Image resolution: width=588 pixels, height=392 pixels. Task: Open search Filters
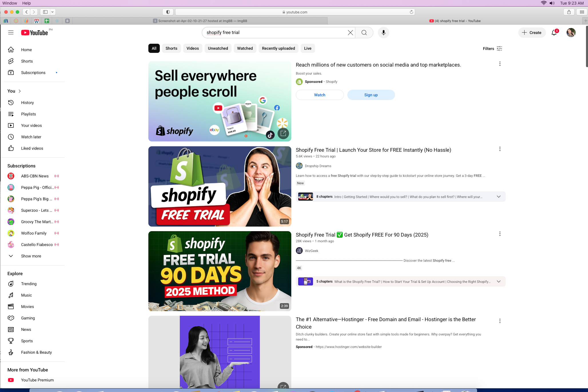493,49
